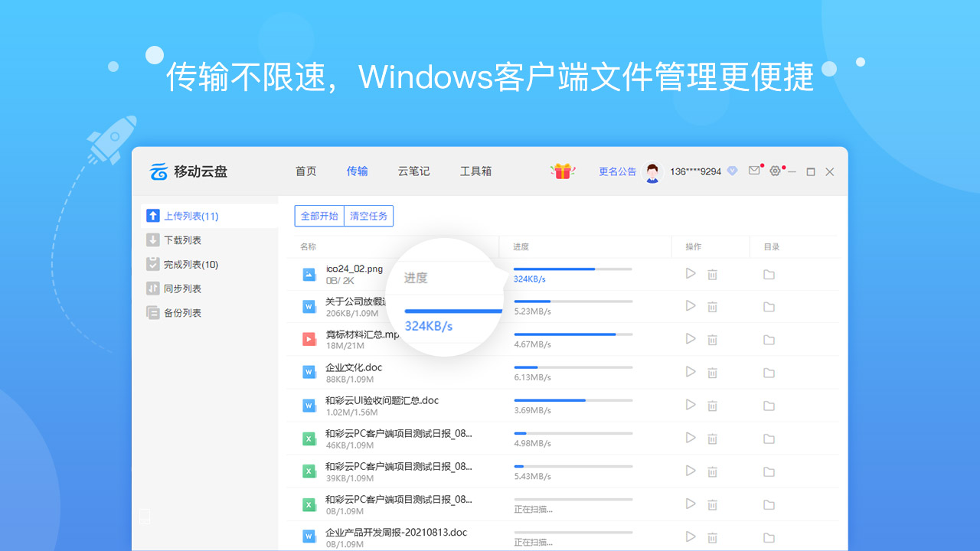Screen dimensions: 980x551
Task: Switch to 工具箱 tab
Action: (476, 171)
